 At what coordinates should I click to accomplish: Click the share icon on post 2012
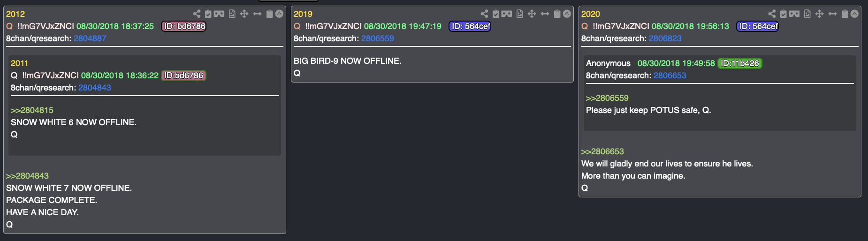[x=197, y=14]
